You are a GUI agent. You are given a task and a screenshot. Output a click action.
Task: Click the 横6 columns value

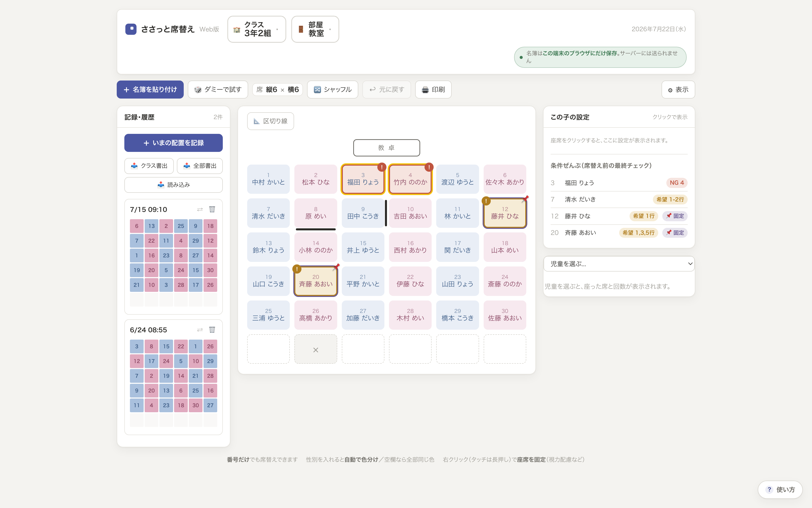coord(293,90)
